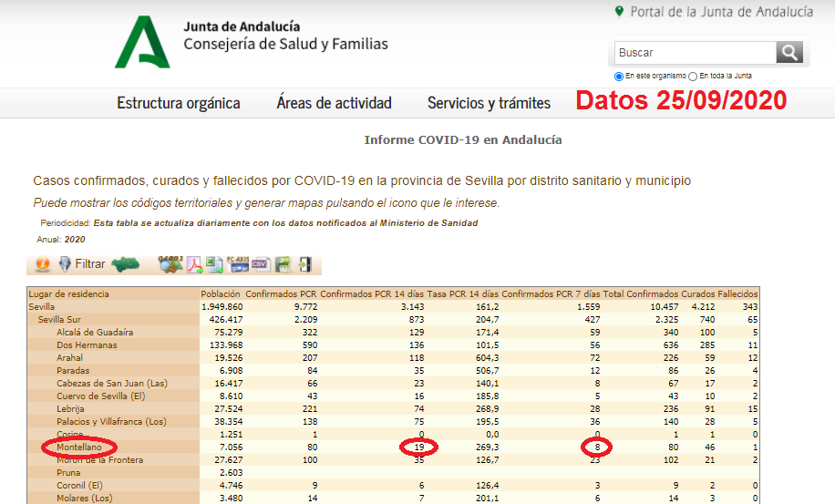Click inside the Buscar search field
This screenshot has width=835, height=504.
[x=693, y=52]
